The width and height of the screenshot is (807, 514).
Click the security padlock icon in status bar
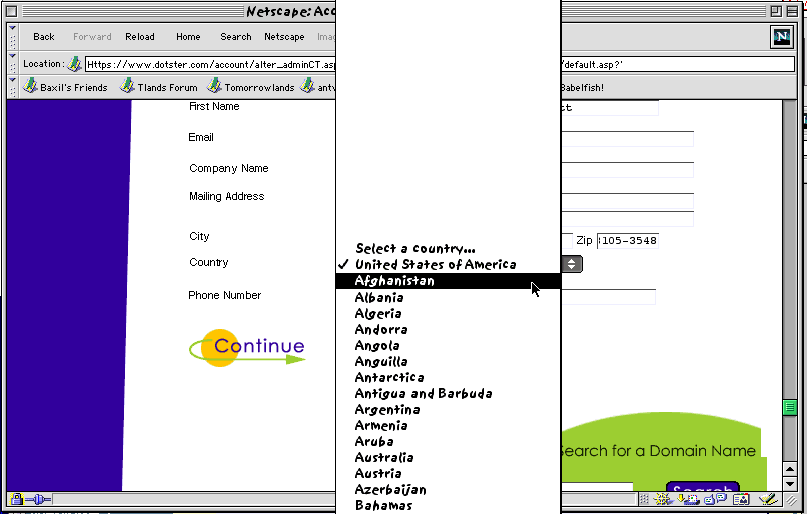point(16,499)
